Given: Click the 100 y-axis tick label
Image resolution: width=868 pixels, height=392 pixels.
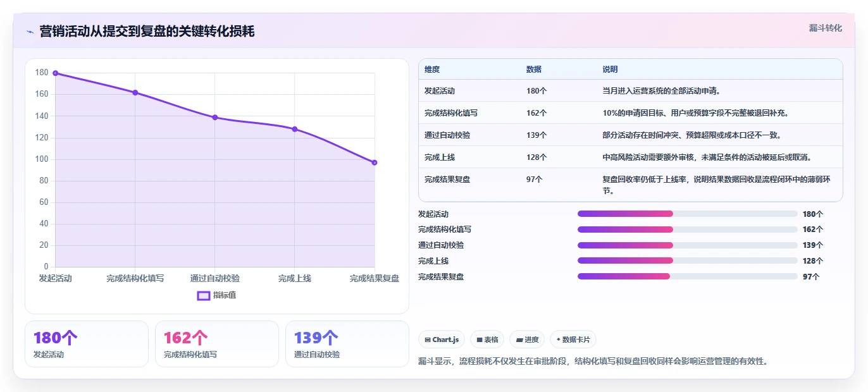Looking at the screenshot, I should click(x=42, y=159).
